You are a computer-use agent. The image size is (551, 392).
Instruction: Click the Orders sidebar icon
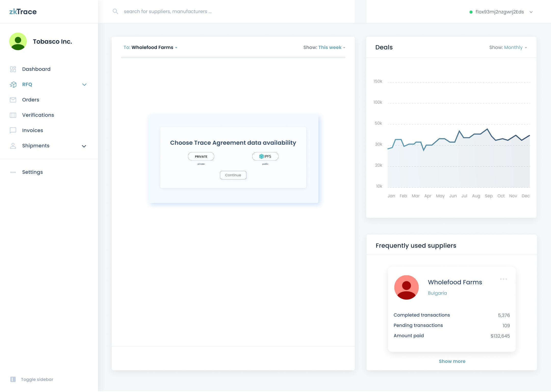click(x=13, y=100)
